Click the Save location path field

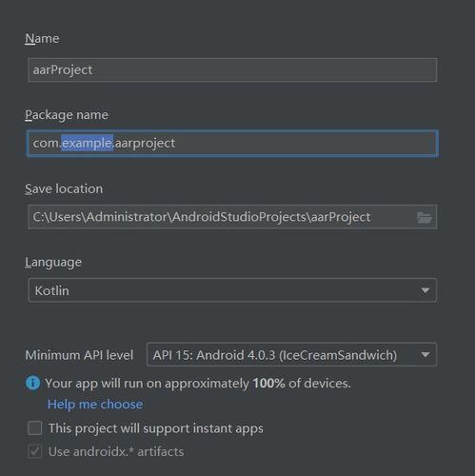point(232,217)
